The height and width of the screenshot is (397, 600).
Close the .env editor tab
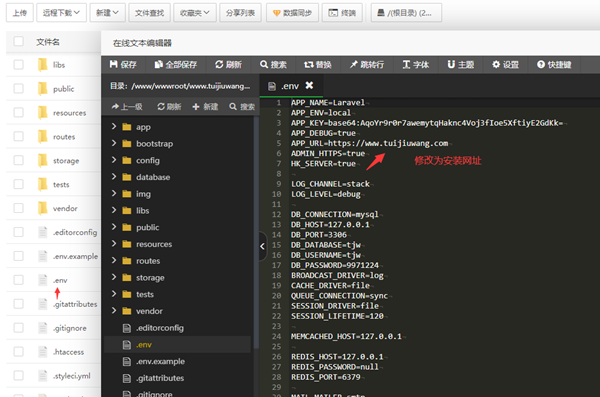309,85
